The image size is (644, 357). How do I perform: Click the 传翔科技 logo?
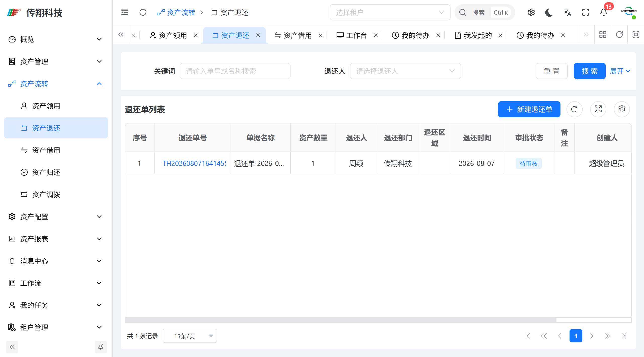coord(35,13)
